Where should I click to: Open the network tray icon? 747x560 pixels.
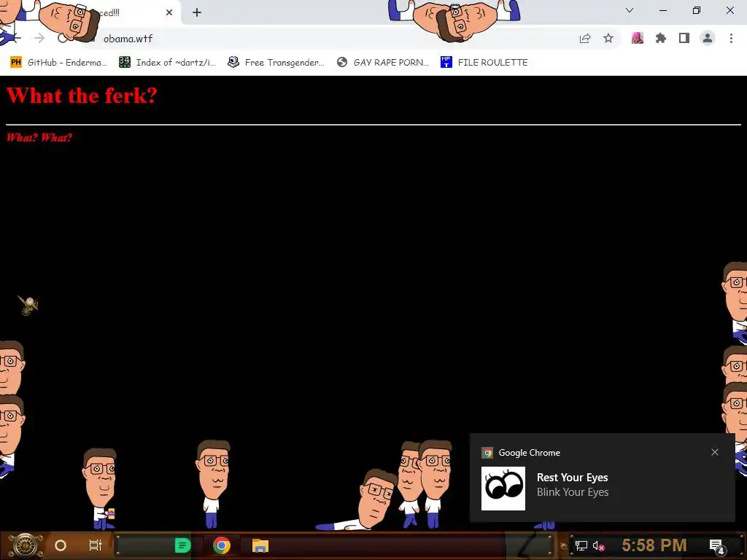tap(581, 545)
